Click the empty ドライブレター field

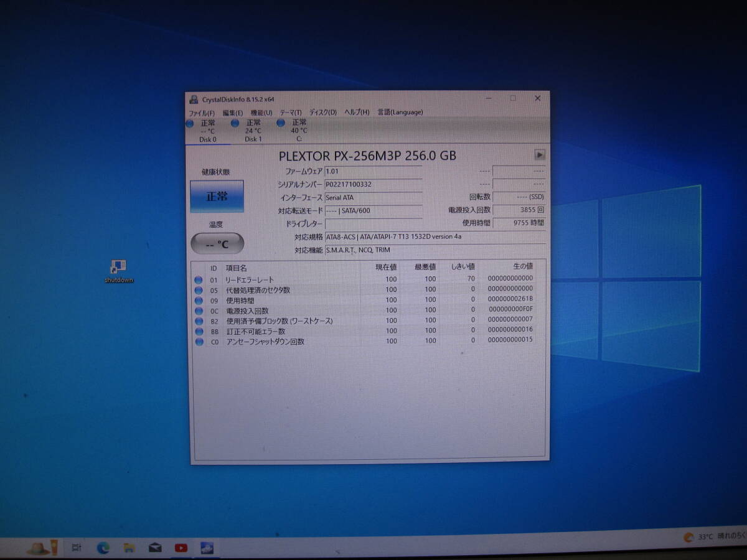pyautogui.click(x=374, y=223)
